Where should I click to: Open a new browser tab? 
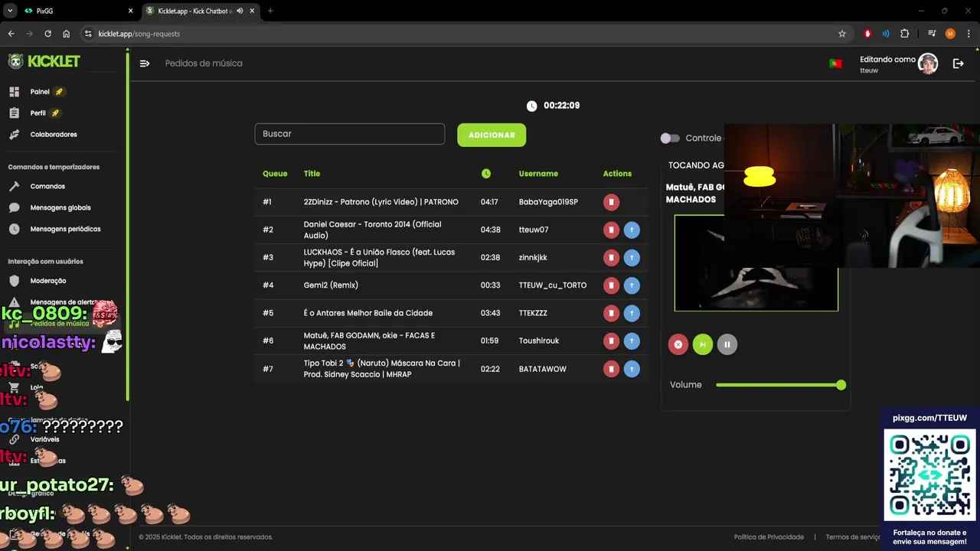pyautogui.click(x=270, y=11)
